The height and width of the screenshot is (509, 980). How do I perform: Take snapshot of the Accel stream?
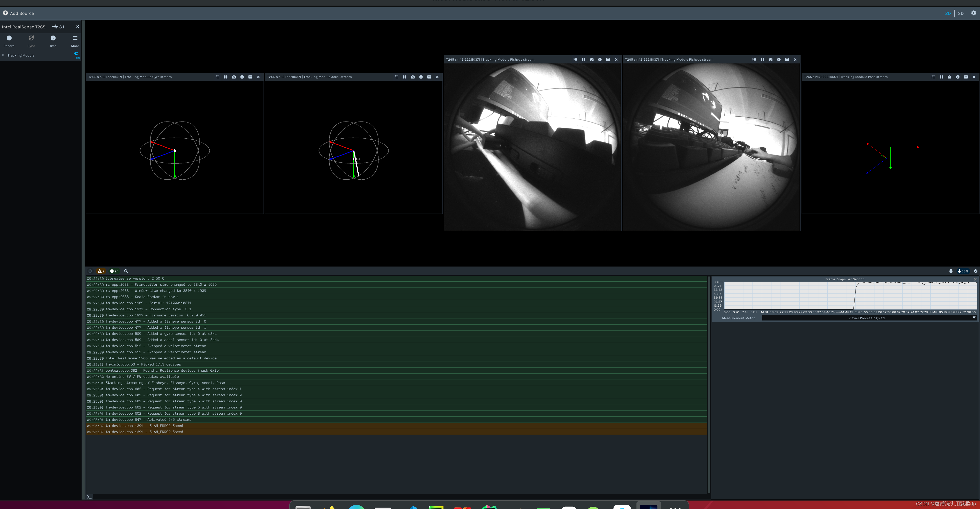413,77
